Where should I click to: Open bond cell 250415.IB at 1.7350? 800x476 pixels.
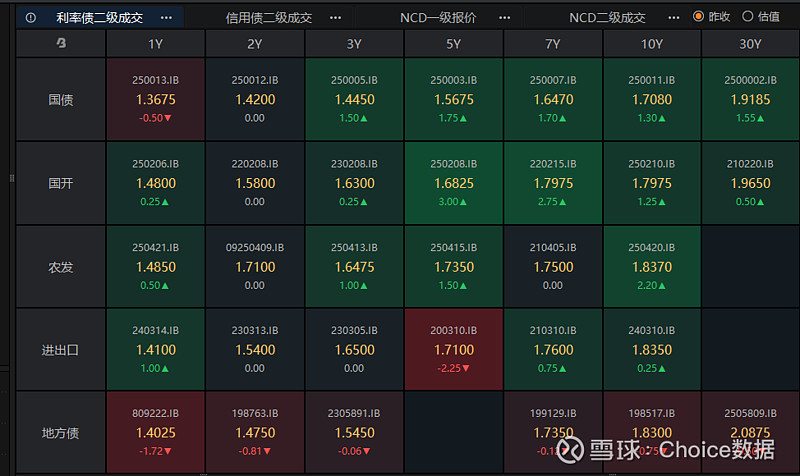(x=454, y=267)
